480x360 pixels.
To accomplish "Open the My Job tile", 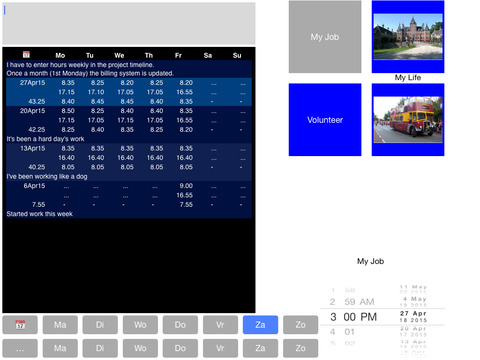I will [x=325, y=37].
